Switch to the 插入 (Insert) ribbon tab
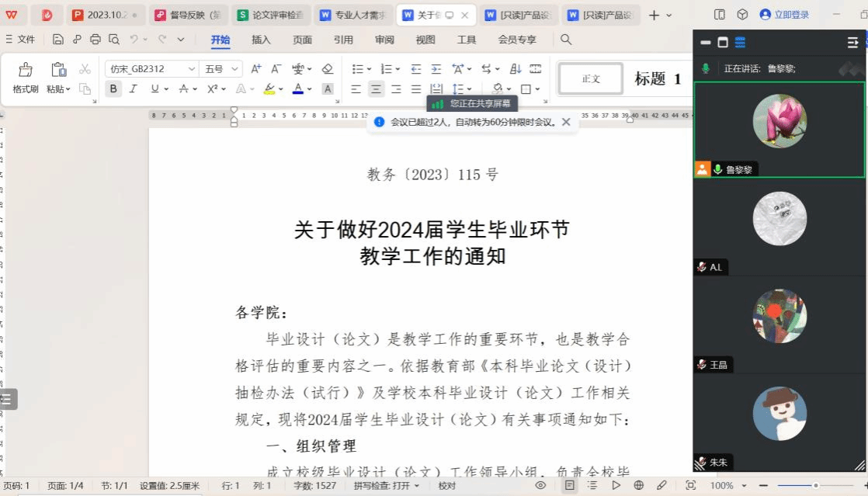The width and height of the screenshot is (868, 496). [261, 40]
